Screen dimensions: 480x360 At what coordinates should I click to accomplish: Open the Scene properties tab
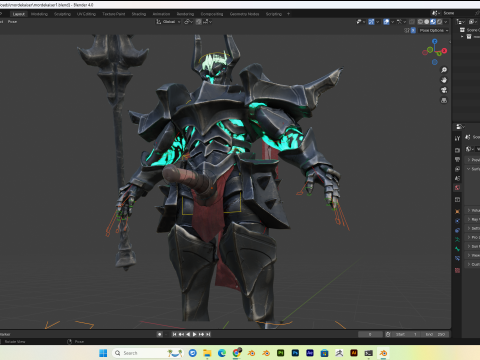coord(457,178)
